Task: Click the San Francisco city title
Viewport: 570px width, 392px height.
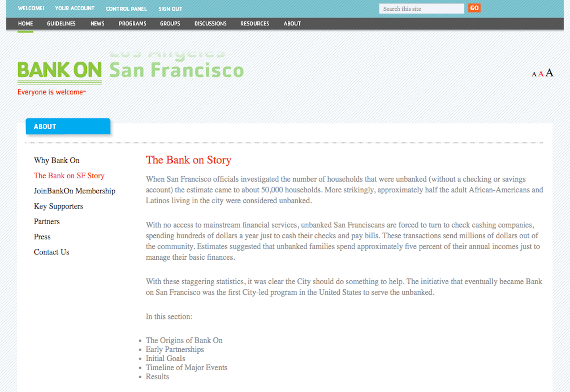Action: coord(176,70)
